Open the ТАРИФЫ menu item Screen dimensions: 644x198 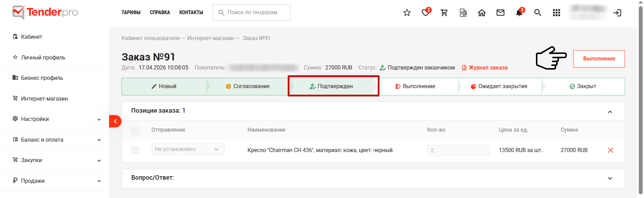[131, 12]
